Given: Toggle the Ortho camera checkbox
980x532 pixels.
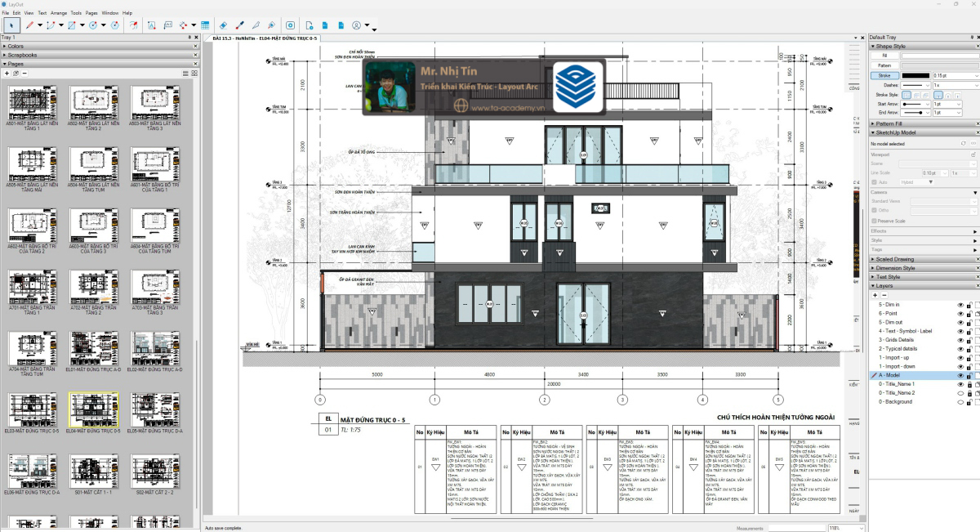Looking at the screenshot, I should click(875, 210).
